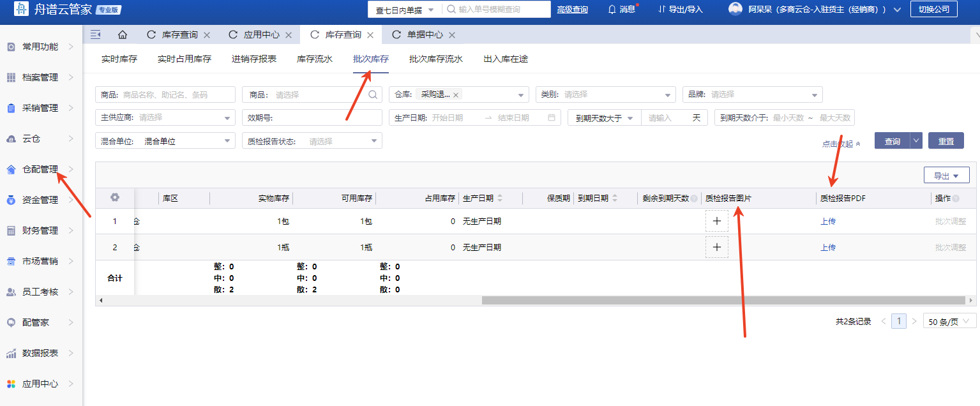
Task: Click the 重置 button
Action: (946, 141)
